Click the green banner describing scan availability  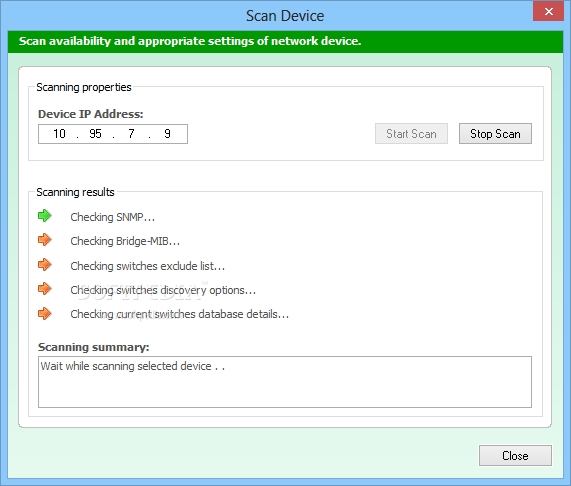(286, 42)
